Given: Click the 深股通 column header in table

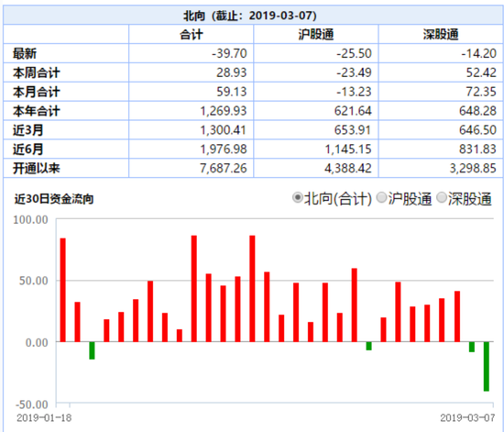Looking at the screenshot, I should [x=441, y=35].
